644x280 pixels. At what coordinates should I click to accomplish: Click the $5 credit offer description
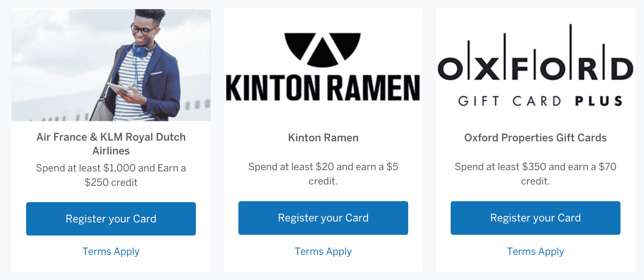point(323,174)
